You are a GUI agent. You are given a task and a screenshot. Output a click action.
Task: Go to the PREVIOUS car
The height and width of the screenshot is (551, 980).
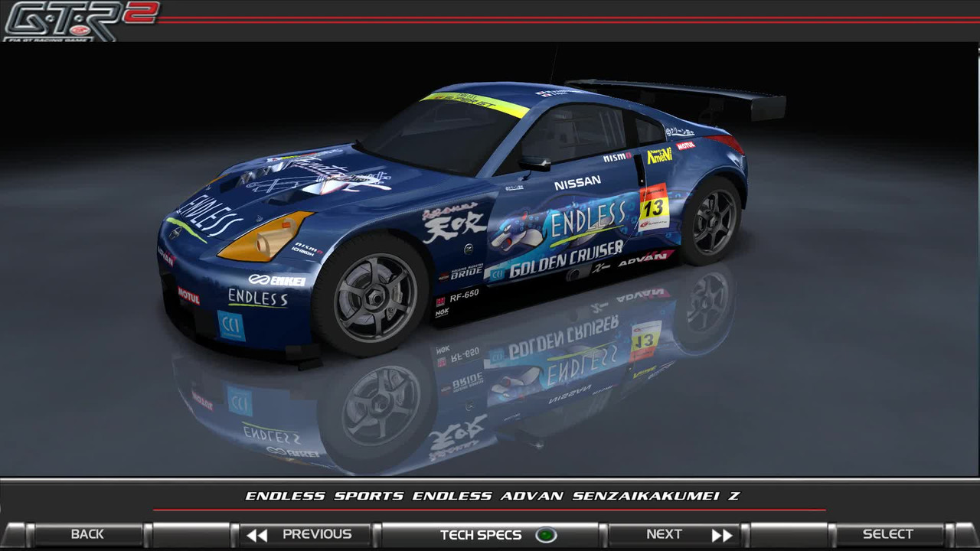[x=306, y=534]
